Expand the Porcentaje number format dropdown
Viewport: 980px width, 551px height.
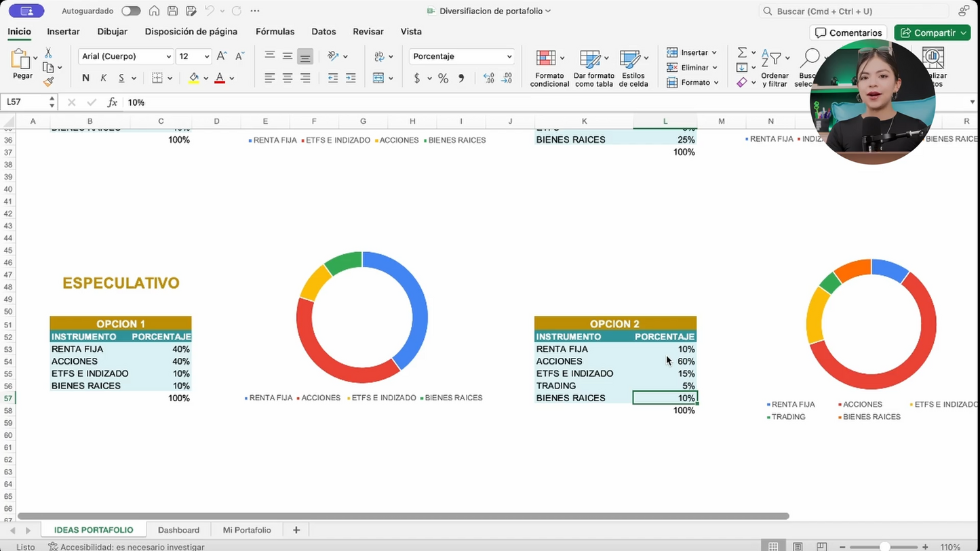(509, 57)
